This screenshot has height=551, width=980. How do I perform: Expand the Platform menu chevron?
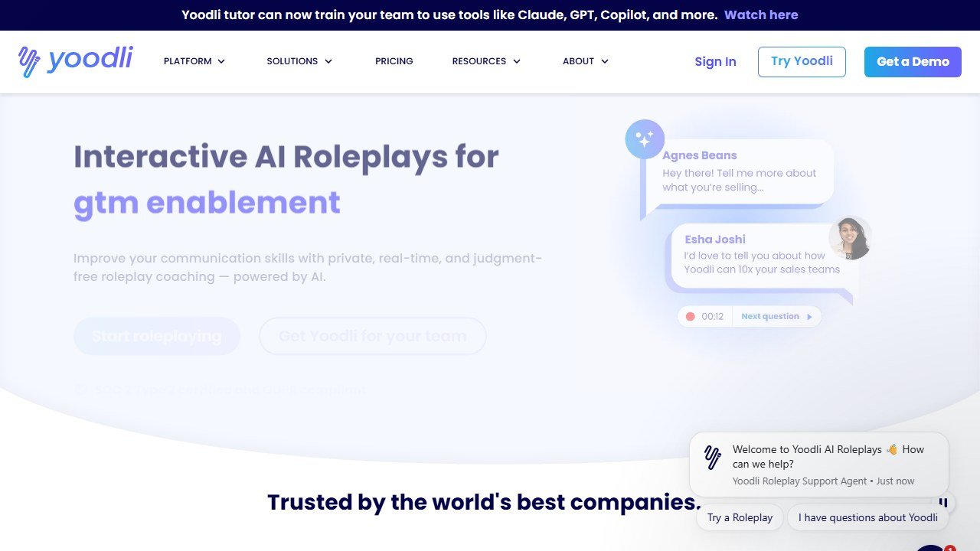[221, 61]
